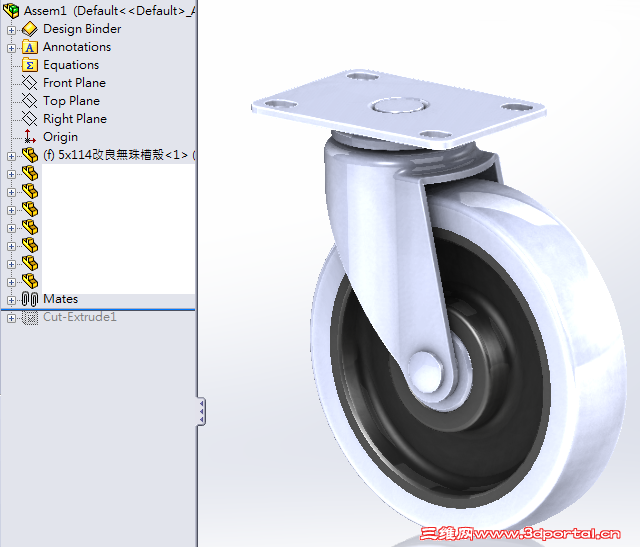This screenshot has width=640, height=547.
Task: Select the Assem1 assembly root icon
Action: coord(11,11)
